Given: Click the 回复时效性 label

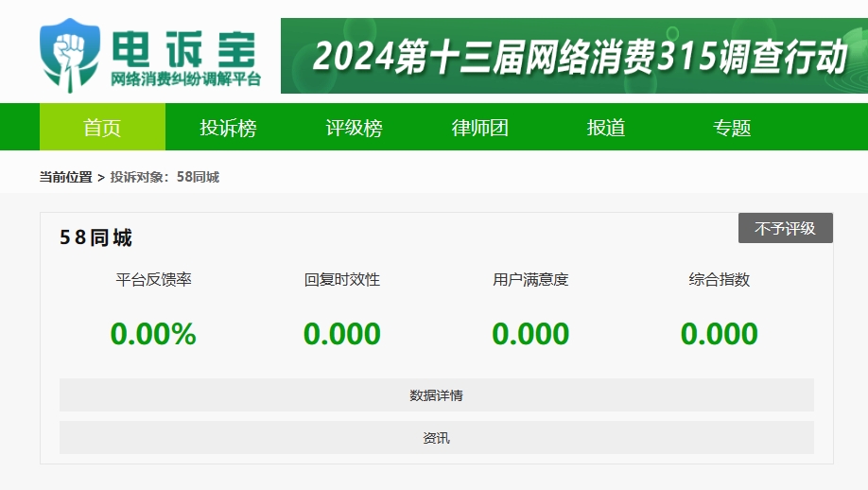Looking at the screenshot, I should [342, 280].
